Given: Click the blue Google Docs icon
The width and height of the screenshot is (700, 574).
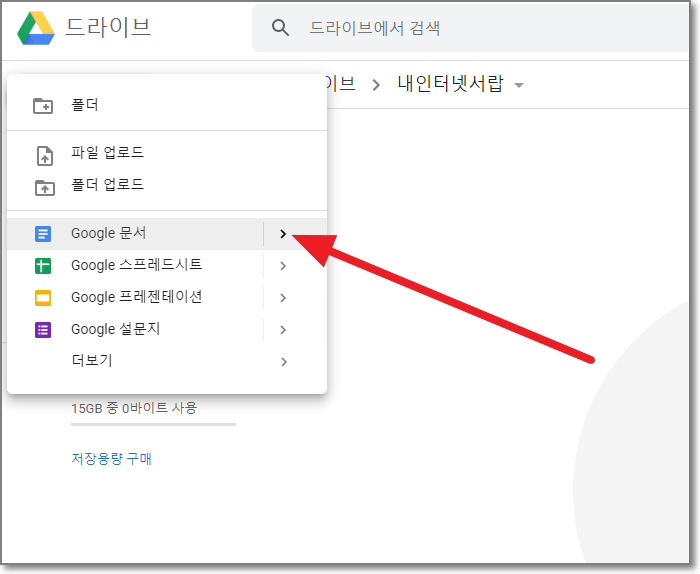Looking at the screenshot, I should point(43,233).
